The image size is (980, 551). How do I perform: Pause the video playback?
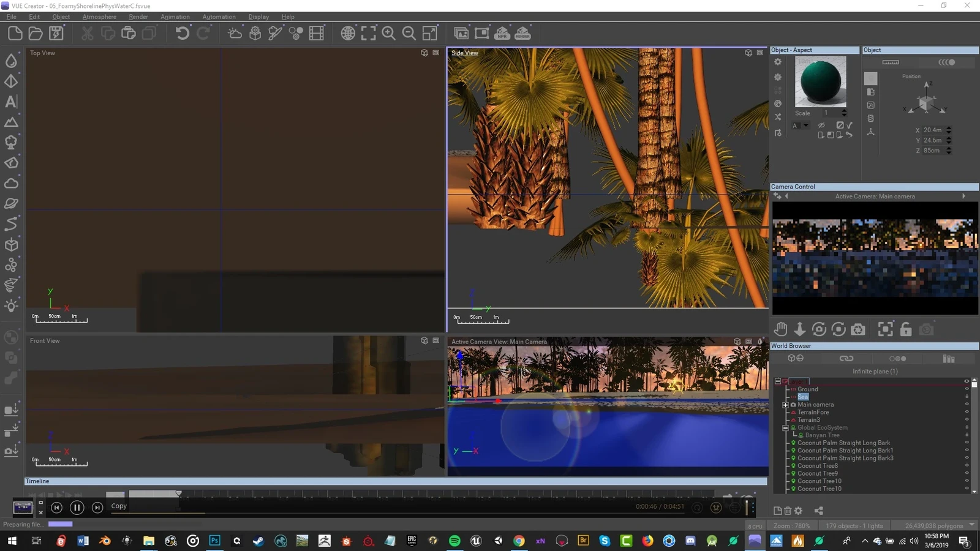(x=77, y=507)
